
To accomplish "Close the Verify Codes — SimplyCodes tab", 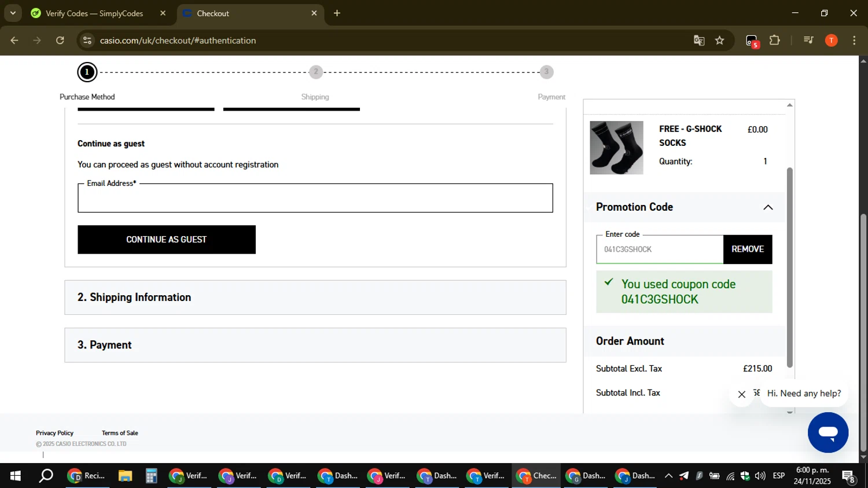I will [x=163, y=13].
